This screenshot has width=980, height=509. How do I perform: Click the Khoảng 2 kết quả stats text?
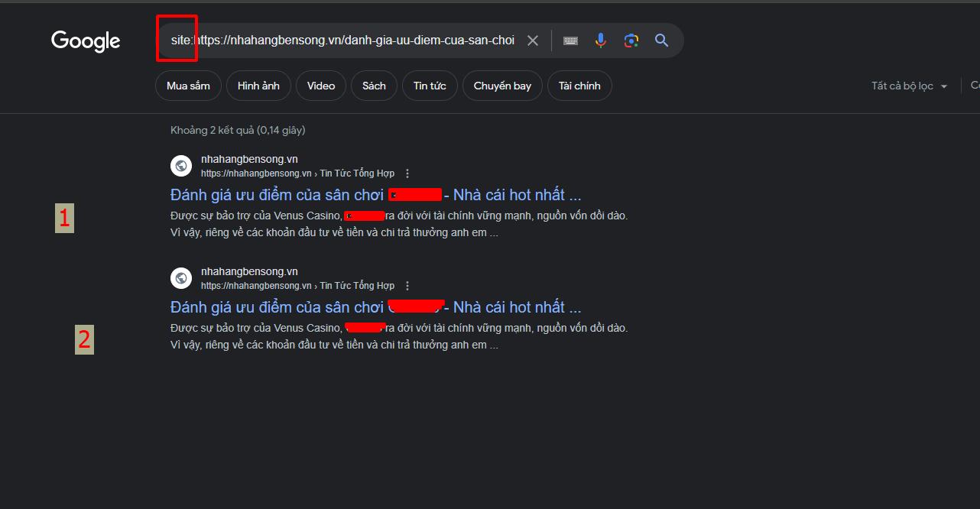(x=238, y=130)
